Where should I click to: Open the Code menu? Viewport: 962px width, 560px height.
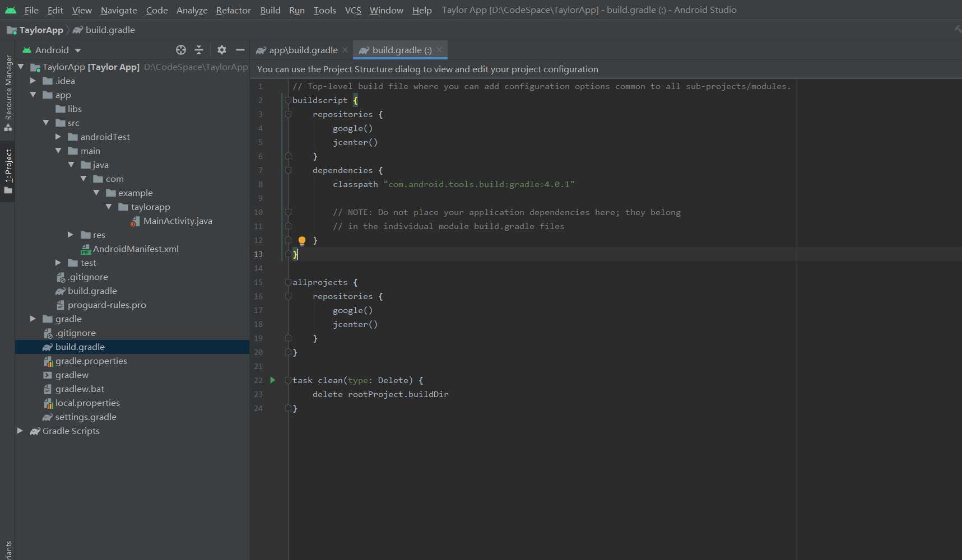point(157,10)
